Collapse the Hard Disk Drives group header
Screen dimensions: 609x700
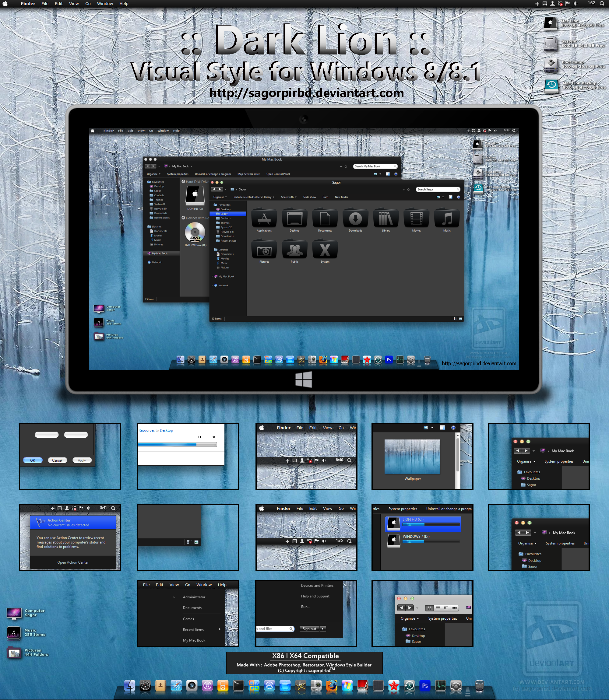183,182
